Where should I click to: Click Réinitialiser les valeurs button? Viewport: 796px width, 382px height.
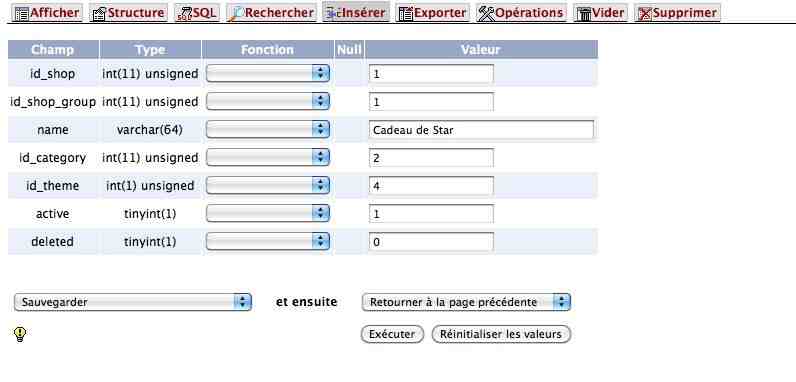tap(501, 334)
